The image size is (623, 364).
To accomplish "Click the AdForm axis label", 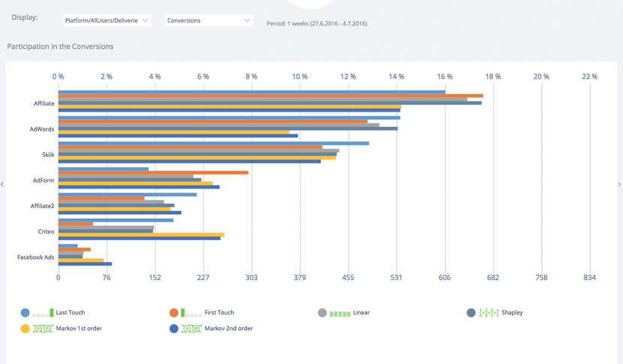I will [x=44, y=180].
